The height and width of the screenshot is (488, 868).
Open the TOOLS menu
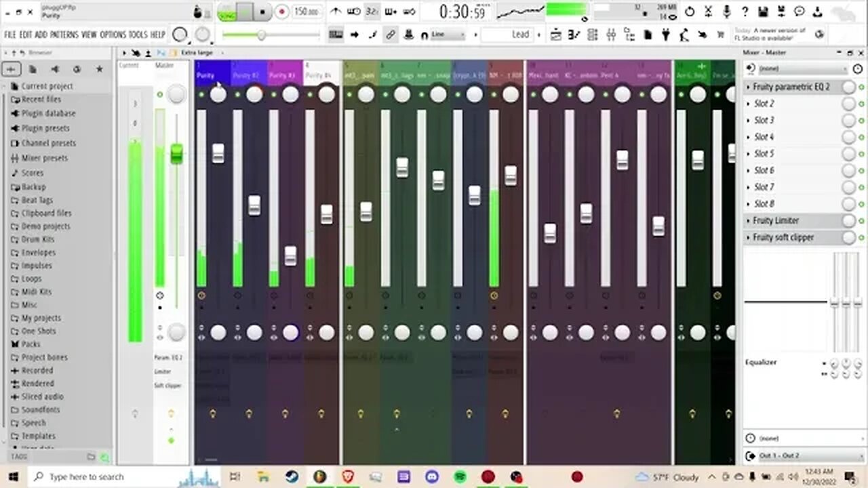coord(138,35)
